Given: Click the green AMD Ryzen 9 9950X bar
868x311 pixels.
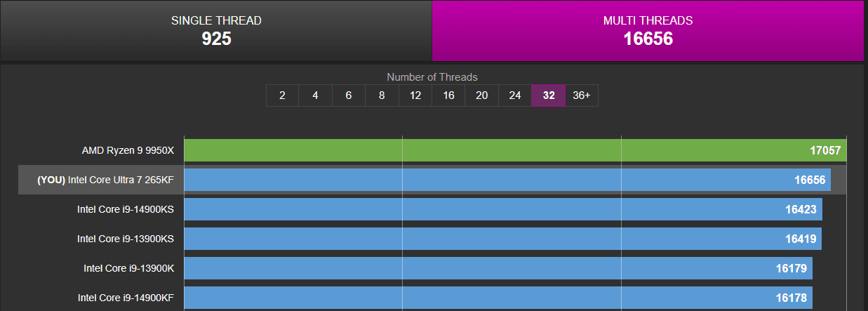Looking at the screenshot, I should point(515,150).
